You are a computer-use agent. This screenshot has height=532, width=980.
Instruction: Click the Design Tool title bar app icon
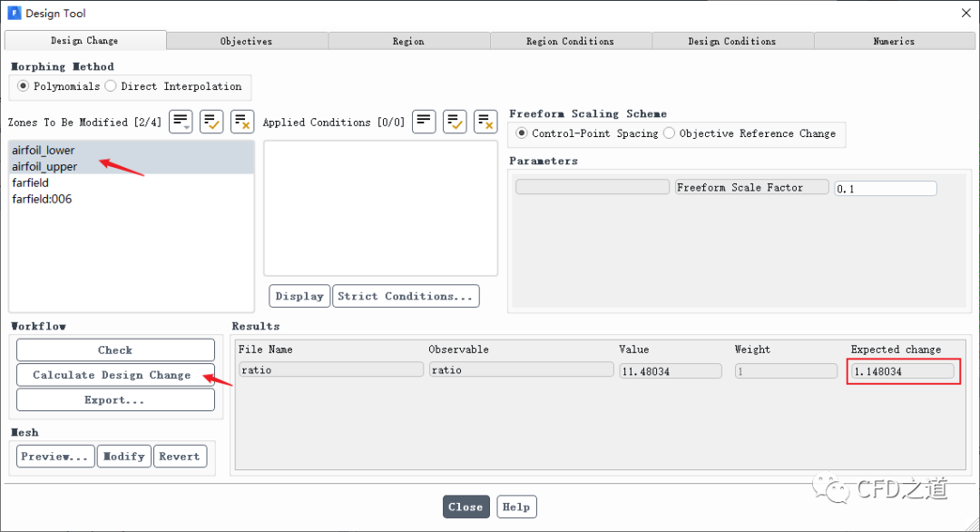(x=14, y=14)
